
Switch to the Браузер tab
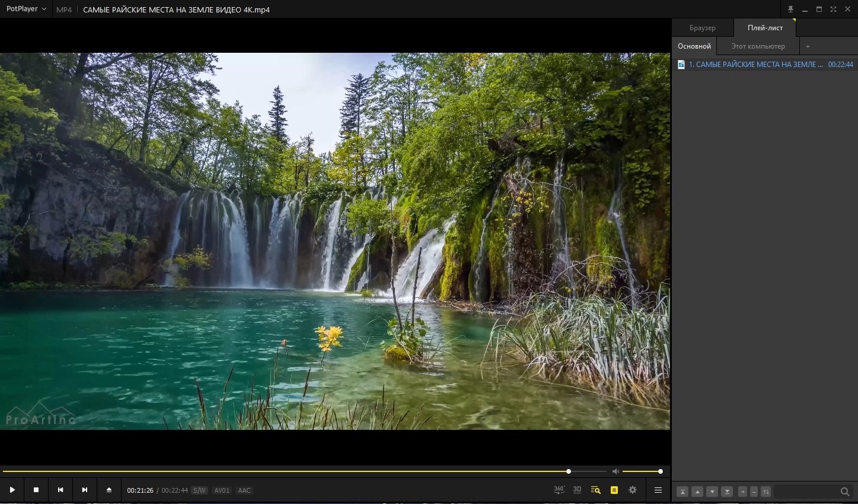tap(703, 28)
